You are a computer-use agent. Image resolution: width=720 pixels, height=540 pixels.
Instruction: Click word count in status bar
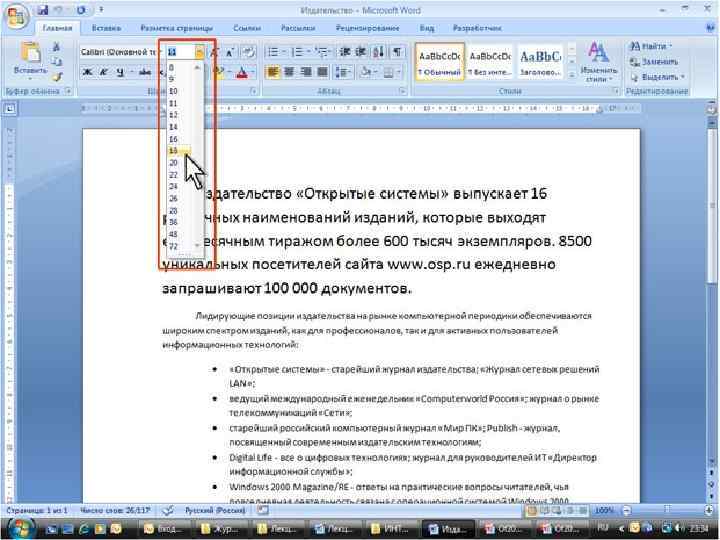click(115, 510)
